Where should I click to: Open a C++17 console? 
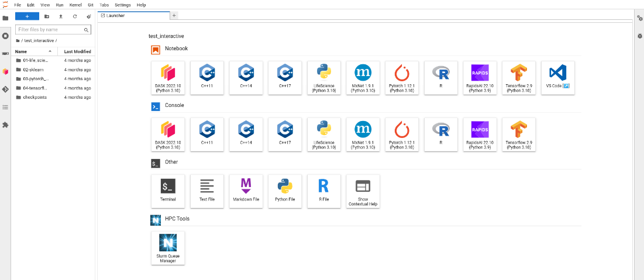point(285,134)
